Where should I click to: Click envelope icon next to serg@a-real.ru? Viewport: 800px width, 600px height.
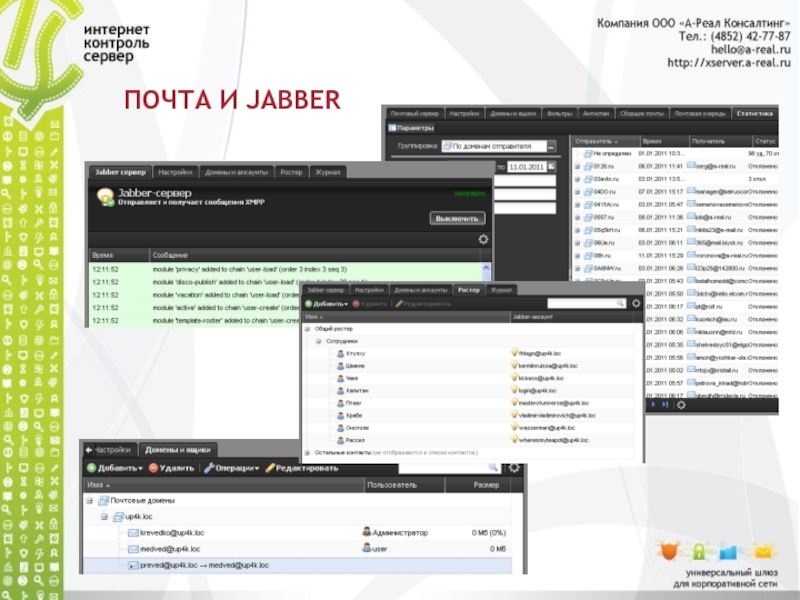tap(691, 166)
